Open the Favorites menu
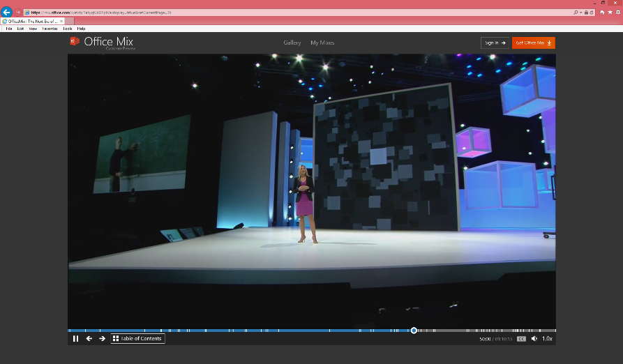This screenshot has height=364, width=623. point(50,29)
